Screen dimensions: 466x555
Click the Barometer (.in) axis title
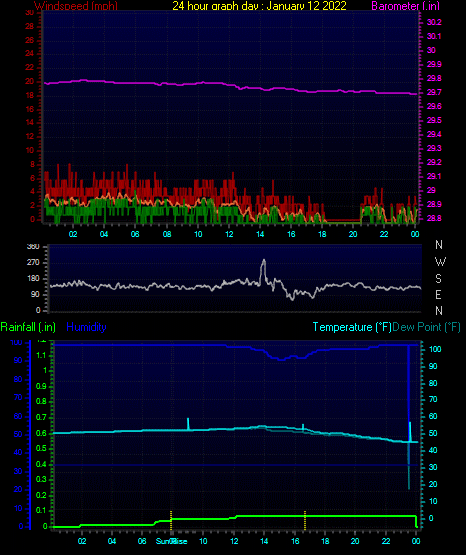click(x=405, y=6)
